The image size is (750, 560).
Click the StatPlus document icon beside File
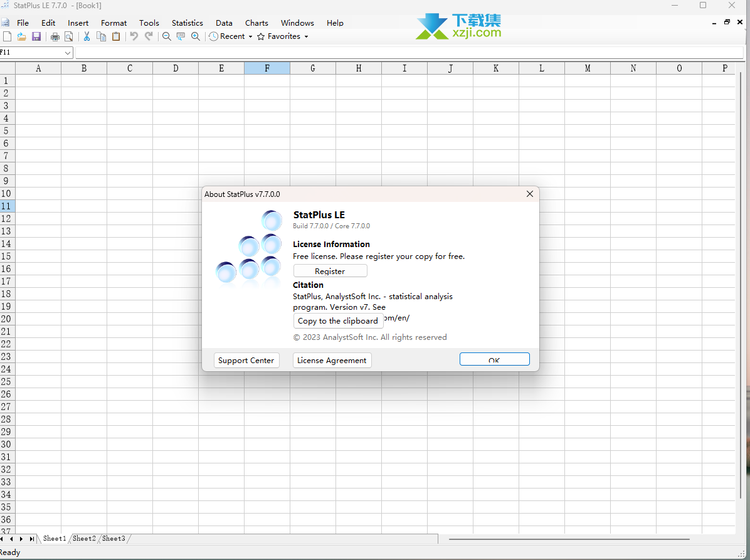click(x=5, y=23)
